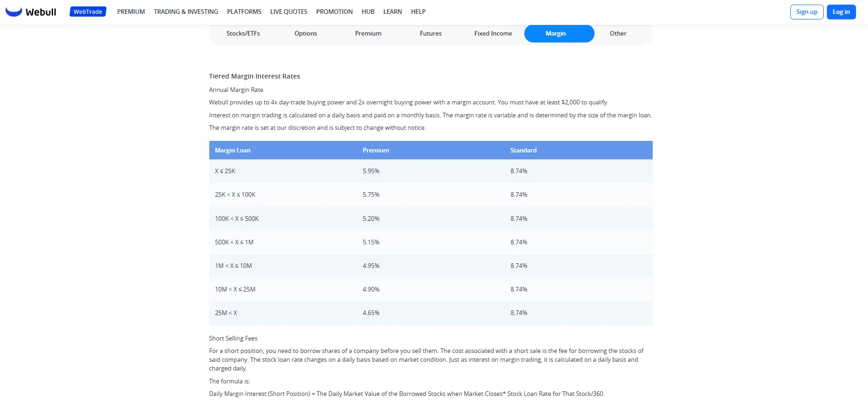Click the 5.15% premium rate cell
The image size is (868, 407).
tap(371, 242)
